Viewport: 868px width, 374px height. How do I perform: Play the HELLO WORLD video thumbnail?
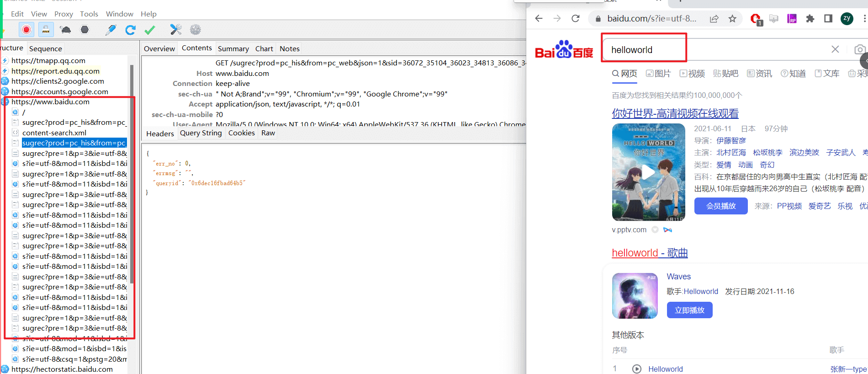(x=649, y=172)
